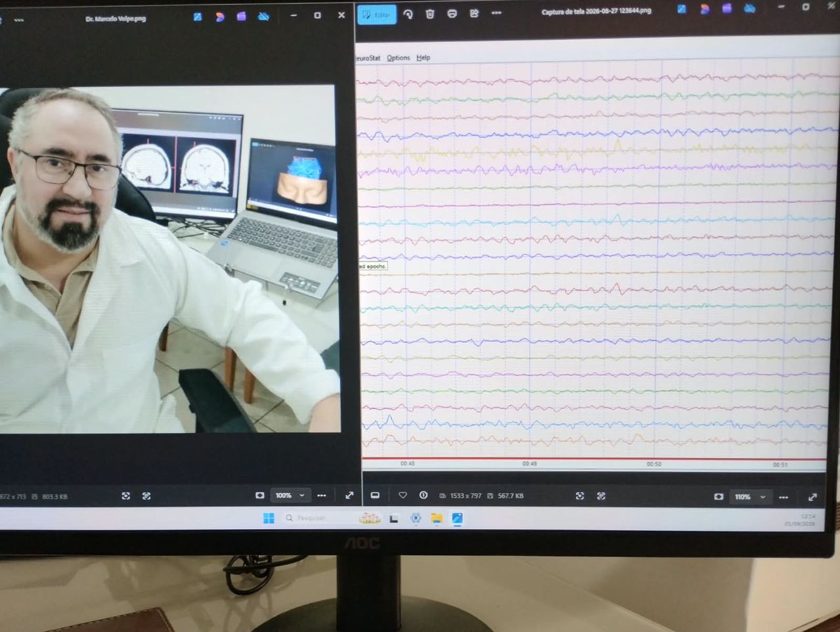This screenshot has width=840, height=632.
Task: Click Help menu in NeuroStat screenshot
Action: tap(423, 58)
